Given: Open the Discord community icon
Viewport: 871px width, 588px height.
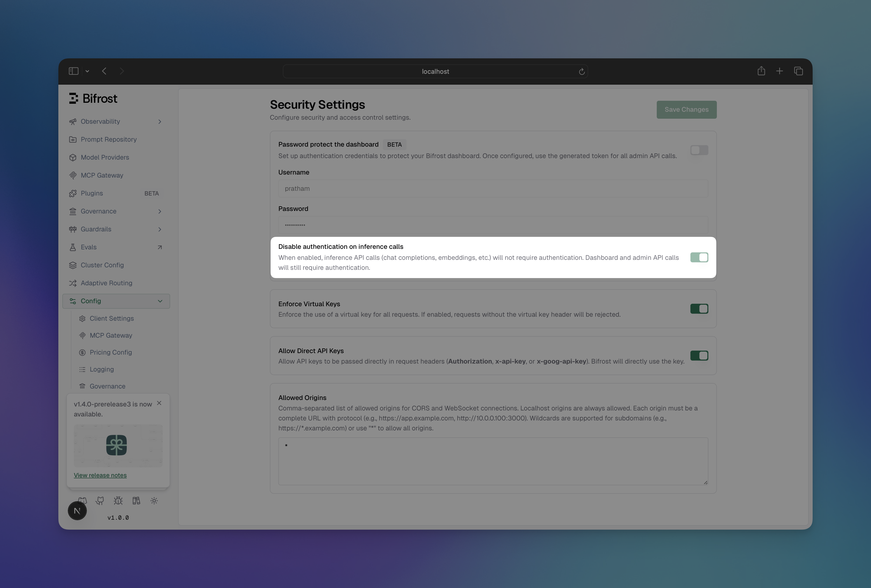Looking at the screenshot, I should click(83, 501).
